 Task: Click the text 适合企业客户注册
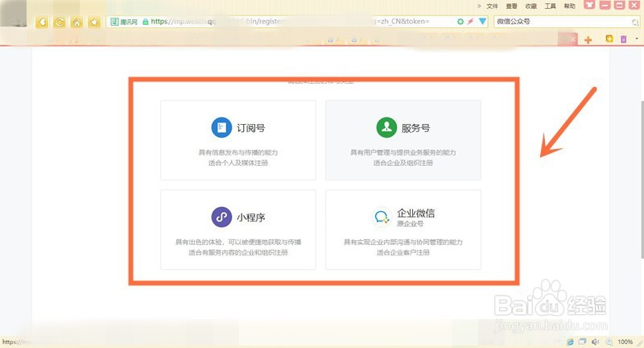tap(403, 252)
